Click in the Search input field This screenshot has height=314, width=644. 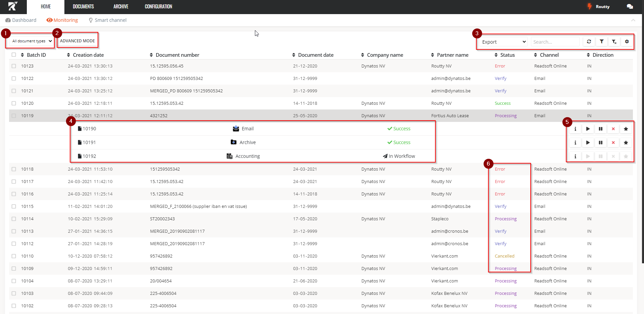[x=555, y=42]
